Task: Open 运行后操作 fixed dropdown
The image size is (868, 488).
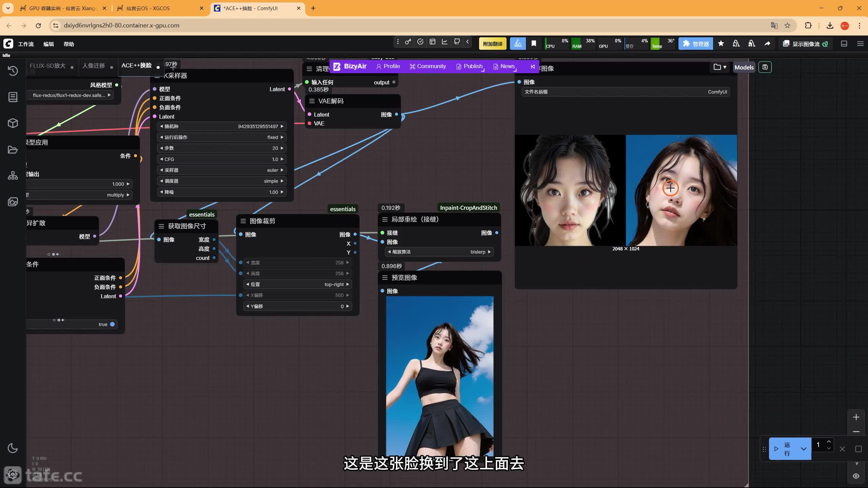Action: click(x=222, y=137)
